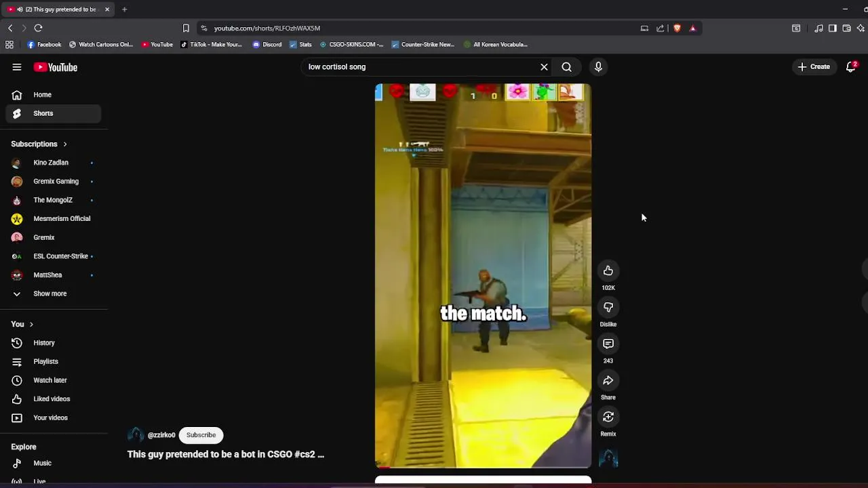Screen dimensions: 868x488
Task: Open the share page icon in address bar
Action: coord(660,28)
